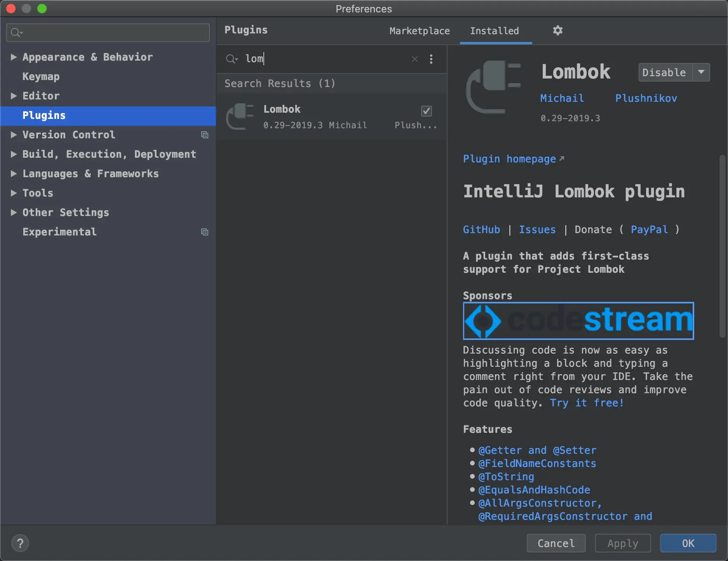Expand the Editor settings section
The width and height of the screenshot is (728, 561).
coord(14,96)
